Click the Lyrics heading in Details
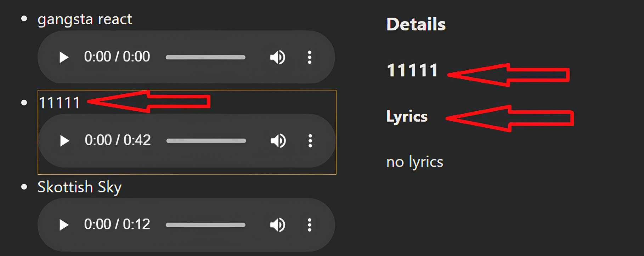 click(x=407, y=116)
